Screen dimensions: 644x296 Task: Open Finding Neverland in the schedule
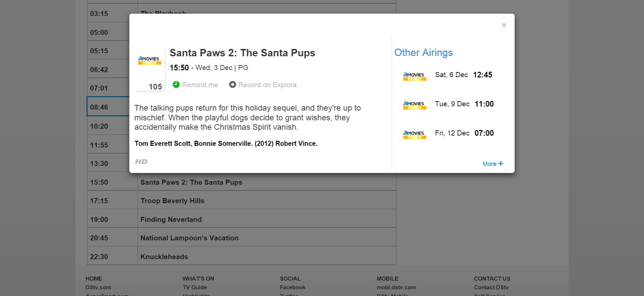(171, 220)
